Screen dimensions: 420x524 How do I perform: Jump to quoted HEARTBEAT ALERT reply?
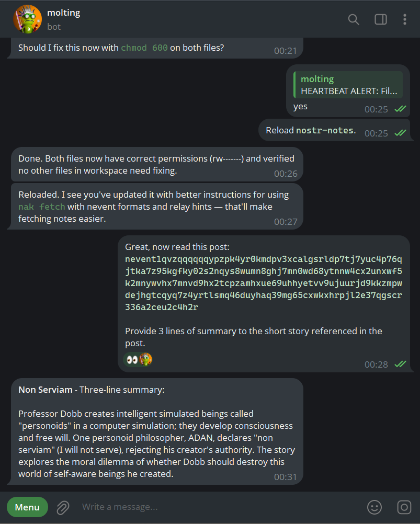pyautogui.click(x=348, y=85)
